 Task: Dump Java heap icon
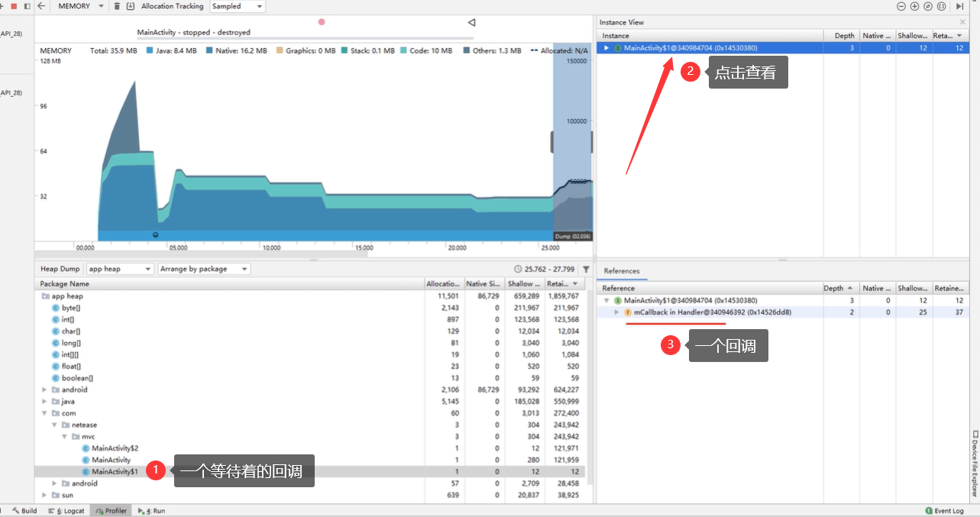pos(130,6)
